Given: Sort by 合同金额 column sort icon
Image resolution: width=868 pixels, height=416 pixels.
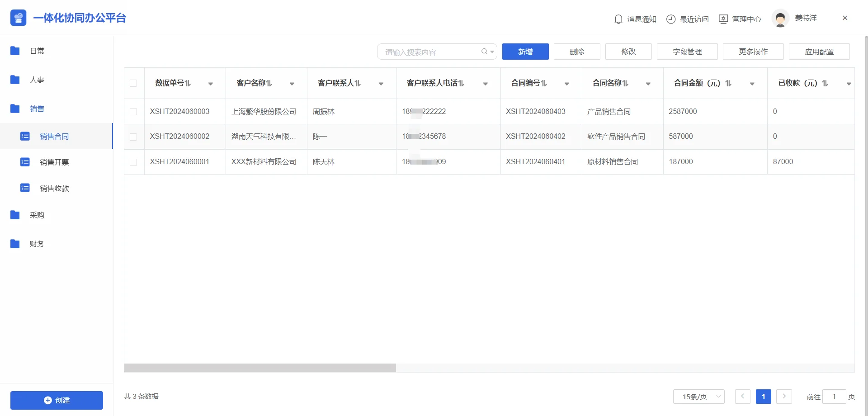Looking at the screenshot, I should pyautogui.click(x=728, y=83).
